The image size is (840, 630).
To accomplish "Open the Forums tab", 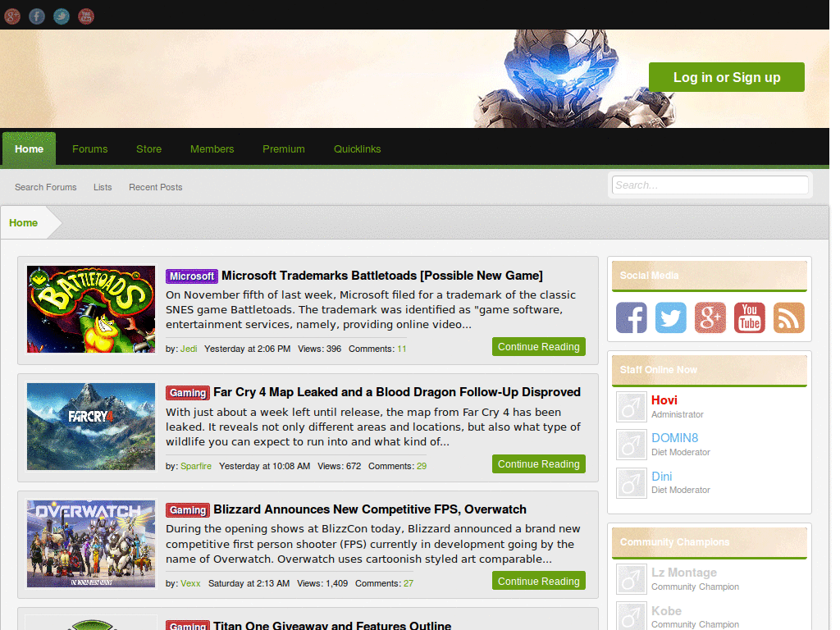I will point(90,149).
